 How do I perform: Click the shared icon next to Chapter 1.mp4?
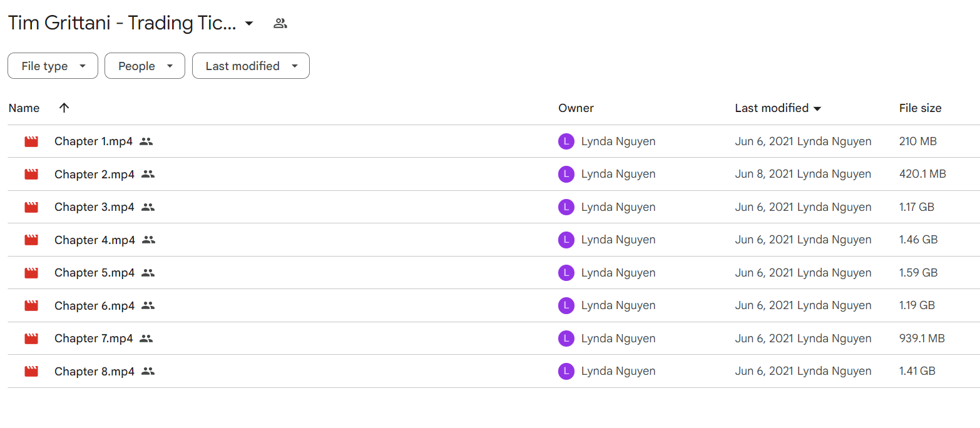(146, 141)
